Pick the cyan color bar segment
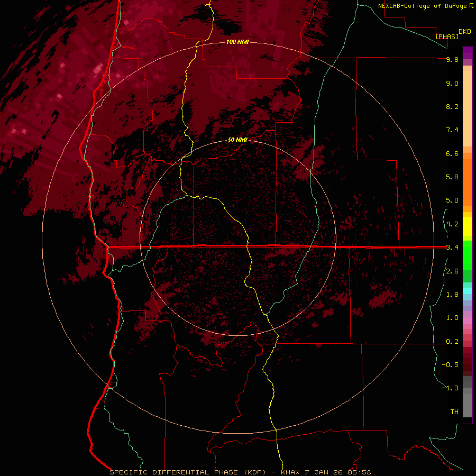The image size is (476, 476). click(x=467, y=290)
